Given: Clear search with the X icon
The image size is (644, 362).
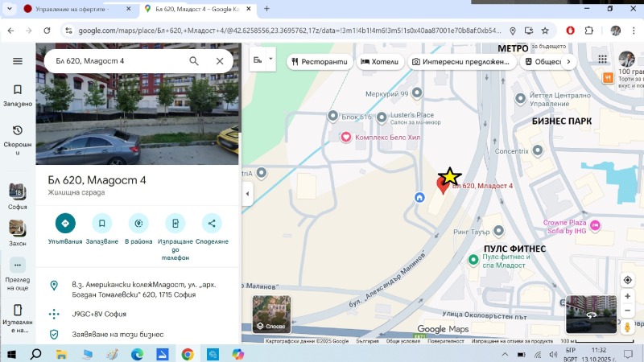Looking at the screenshot, I should tap(220, 61).
